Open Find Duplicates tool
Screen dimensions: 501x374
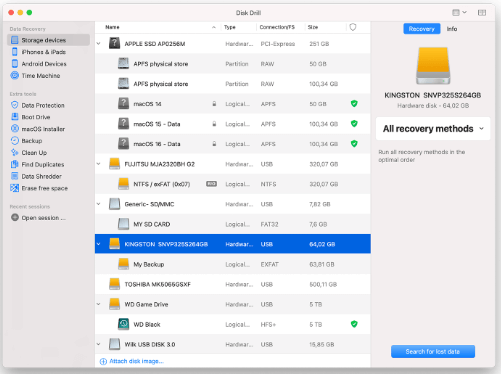point(43,164)
